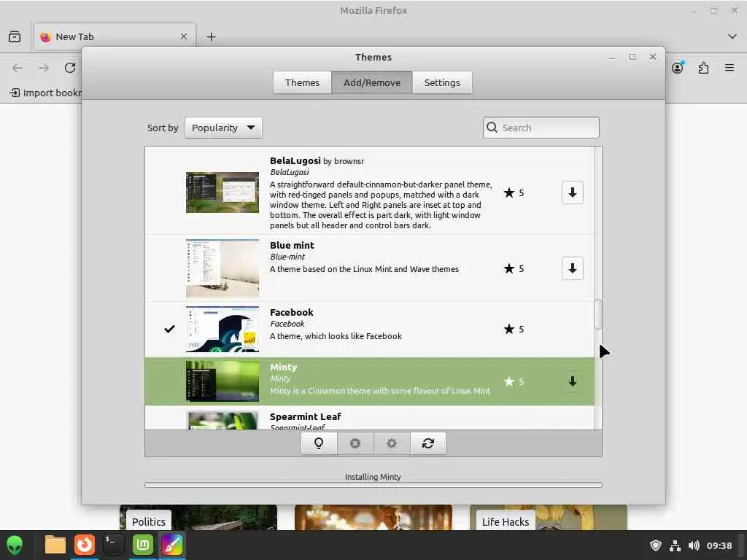Open Firefox extensions puzzle icon
This screenshot has width=747, height=560.
pyautogui.click(x=703, y=68)
